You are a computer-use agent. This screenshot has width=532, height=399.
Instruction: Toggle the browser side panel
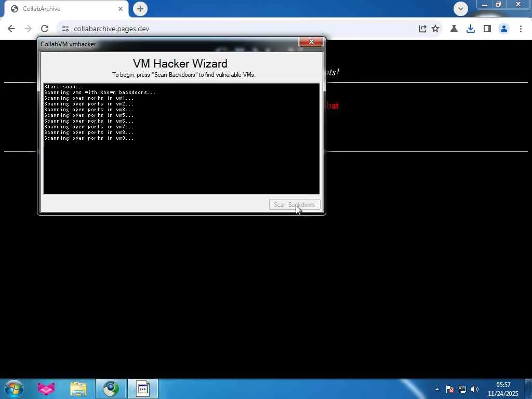[487, 29]
